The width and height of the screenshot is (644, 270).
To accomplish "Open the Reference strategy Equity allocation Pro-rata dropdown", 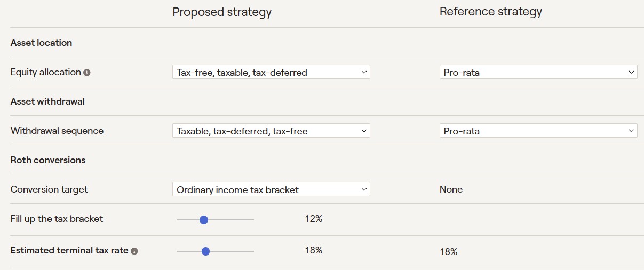I will (538, 72).
